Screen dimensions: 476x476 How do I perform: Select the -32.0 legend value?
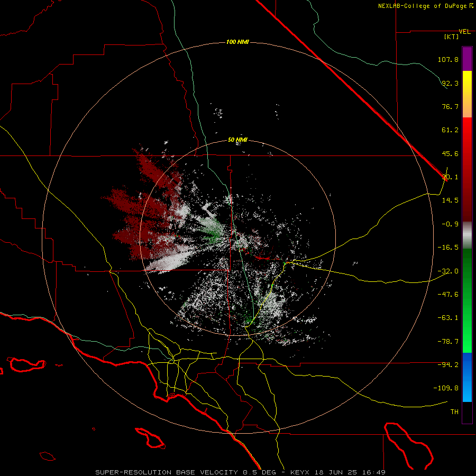(x=448, y=271)
